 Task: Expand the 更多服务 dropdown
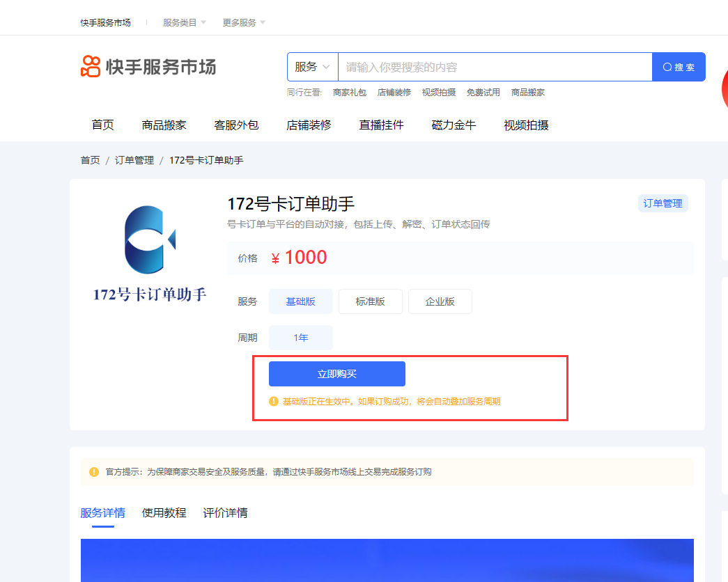[x=238, y=22]
